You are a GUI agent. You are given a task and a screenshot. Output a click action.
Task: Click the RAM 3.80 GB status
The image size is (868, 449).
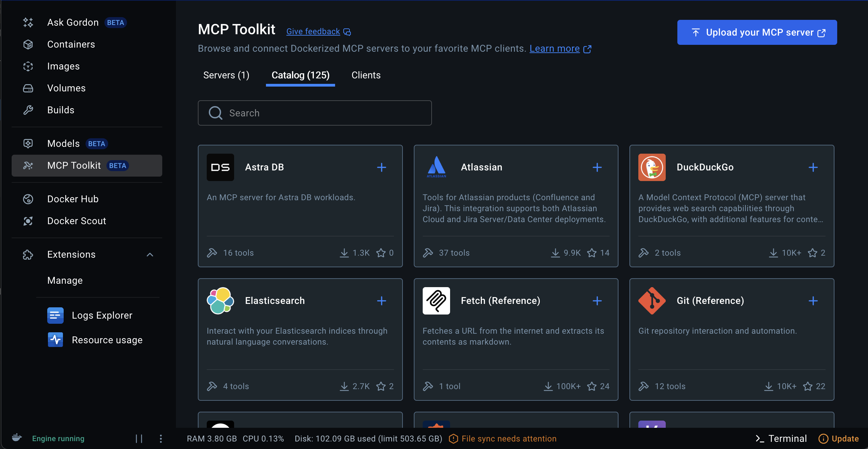tap(212, 439)
